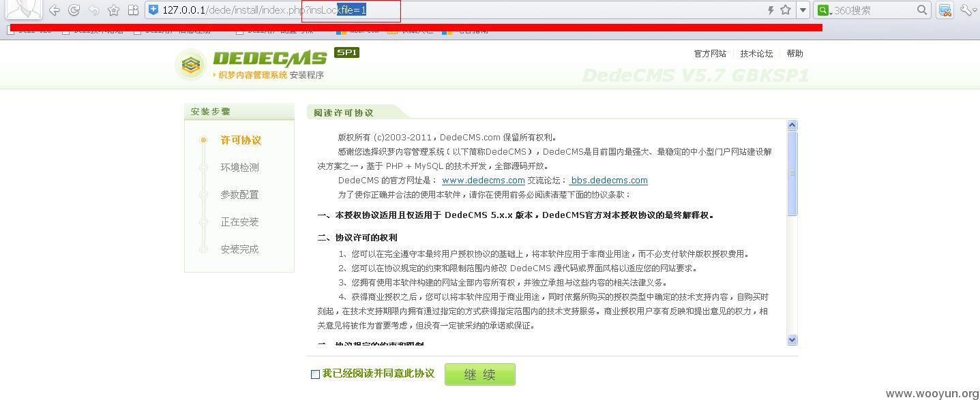Click the license scrollbar down arrow
The image size is (980, 400).
pos(792,339)
